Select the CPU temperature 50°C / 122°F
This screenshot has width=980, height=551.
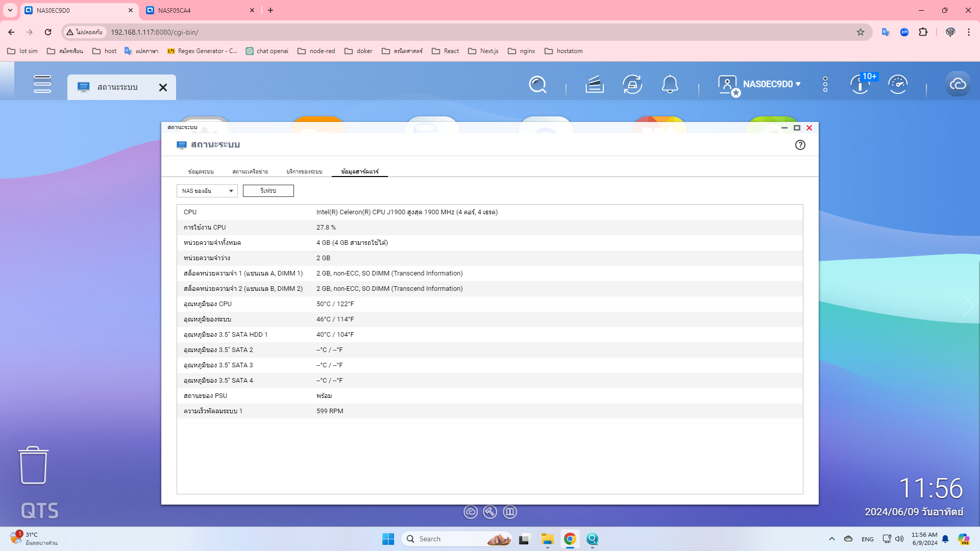(335, 304)
